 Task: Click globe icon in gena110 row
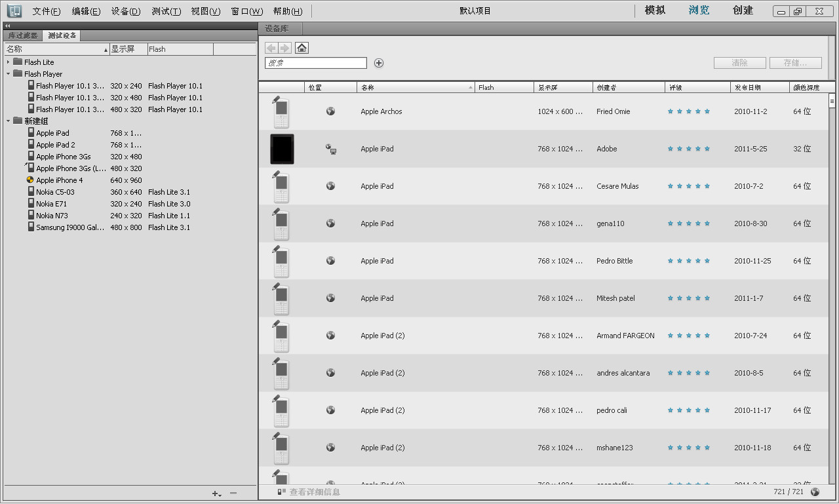(331, 223)
